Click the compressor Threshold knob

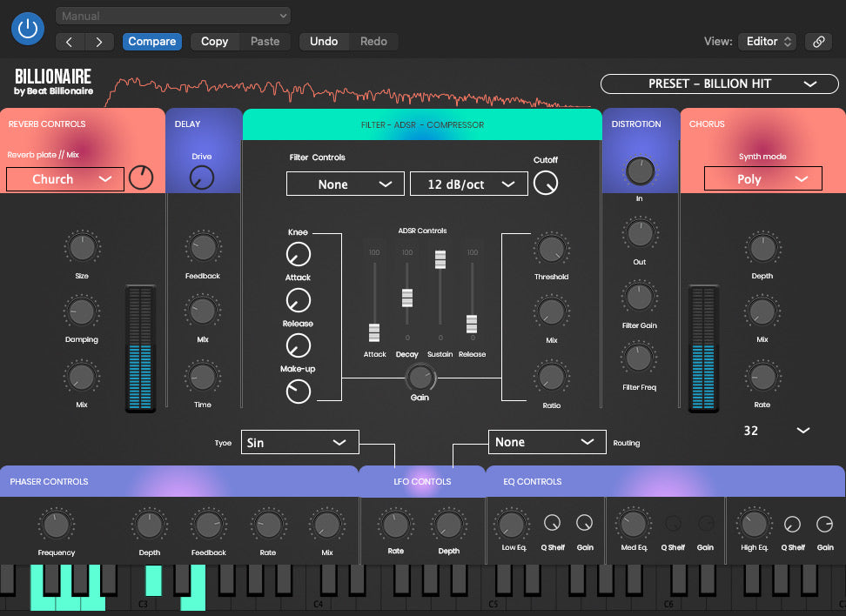pyautogui.click(x=552, y=249)
